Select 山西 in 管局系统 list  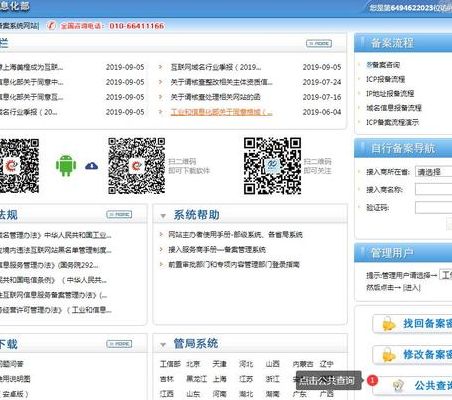pos(272,364)
